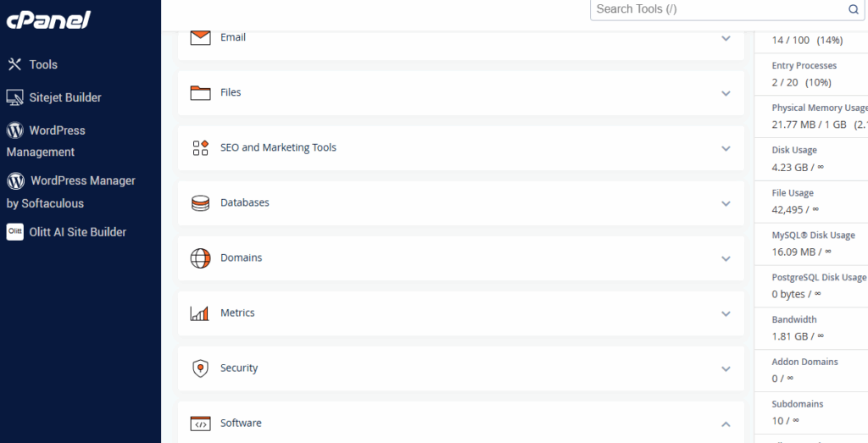
Task: Click the 4.23 GB disk usage value
Action: pyautogui.click(x=798, y=167)
